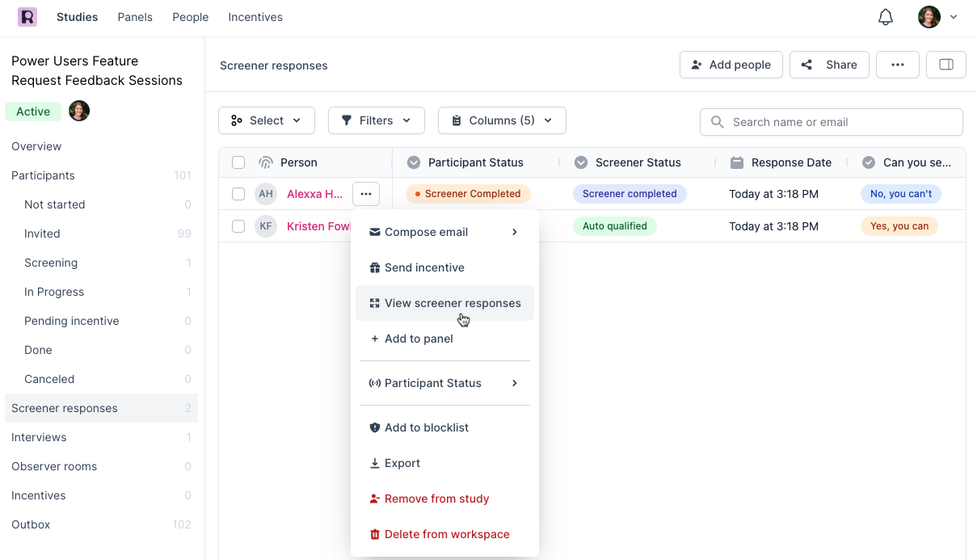Expand the Filters dropdown
This screenshot has height=560, width=977.
376,120
